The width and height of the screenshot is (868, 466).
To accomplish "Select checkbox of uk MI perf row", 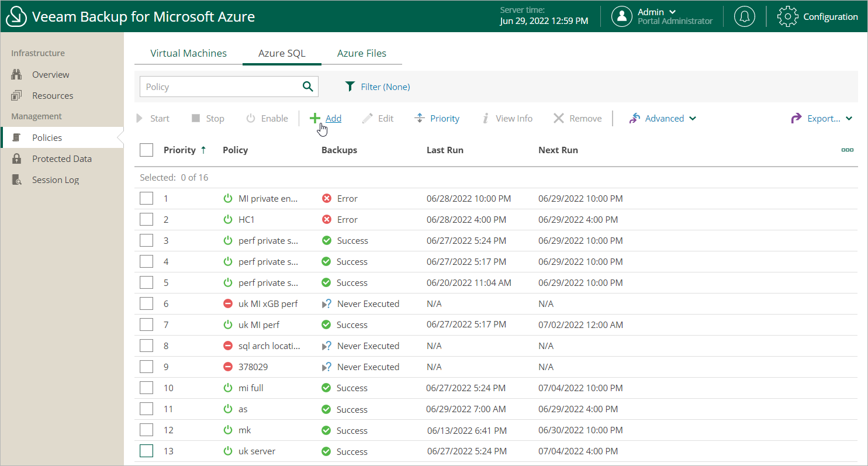I will 146,325.
